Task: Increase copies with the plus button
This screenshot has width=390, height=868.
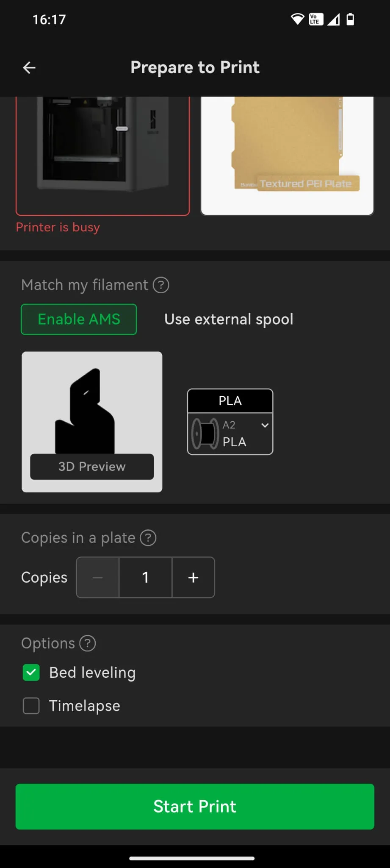Action: [x=194, y=577]
